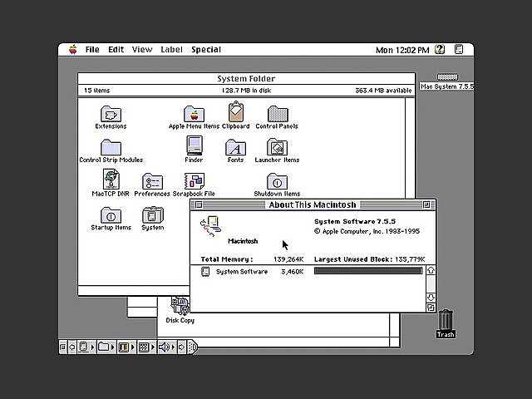Click the '363.4 MB available' text
532x399 pixels.
(x=383, y=91)
